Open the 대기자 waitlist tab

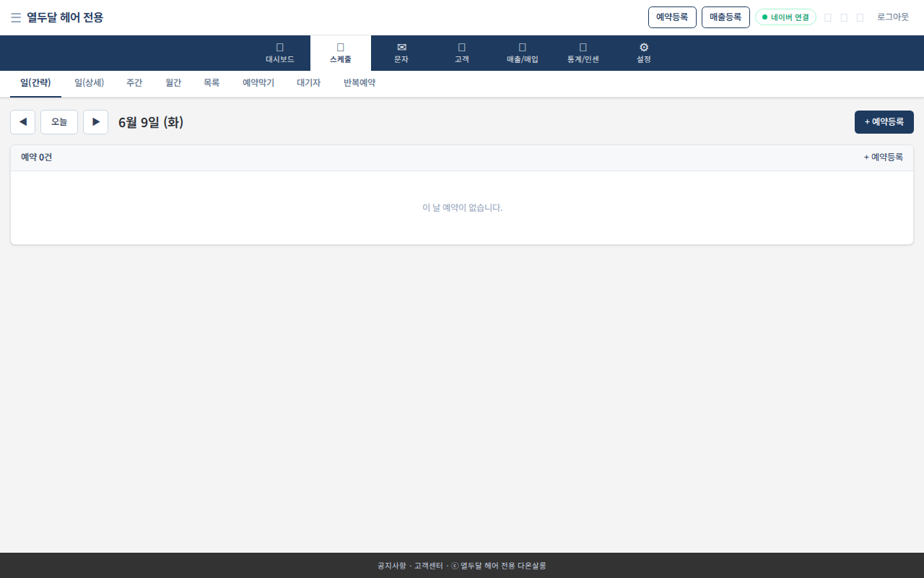pyautogui.click(x=308, y=83)
